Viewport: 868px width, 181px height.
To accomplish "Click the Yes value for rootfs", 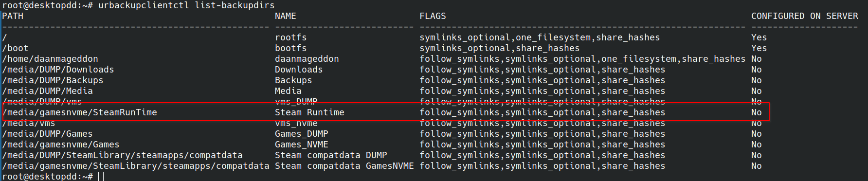I will (x=759, y=37).
